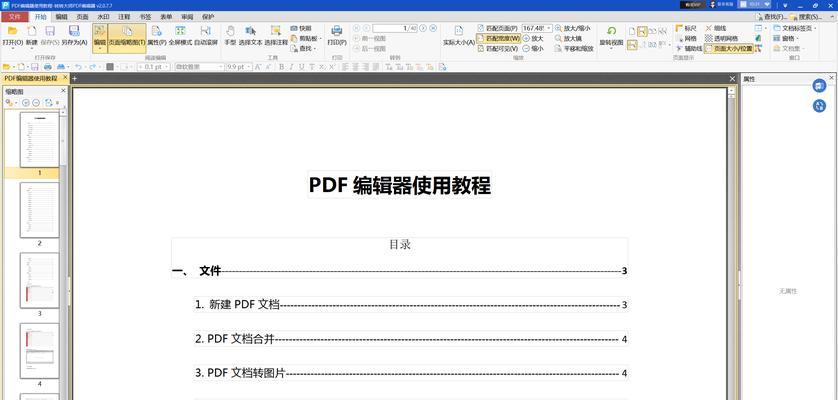Viewport: 838px width, 400px height.
Task: Select 匹配可见(V) fit visible
Action: (498, 48)
